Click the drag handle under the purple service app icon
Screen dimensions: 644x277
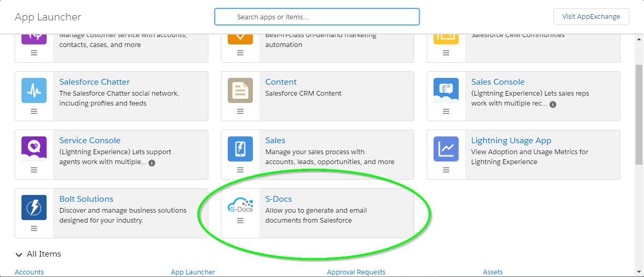(x=34, y=53)
